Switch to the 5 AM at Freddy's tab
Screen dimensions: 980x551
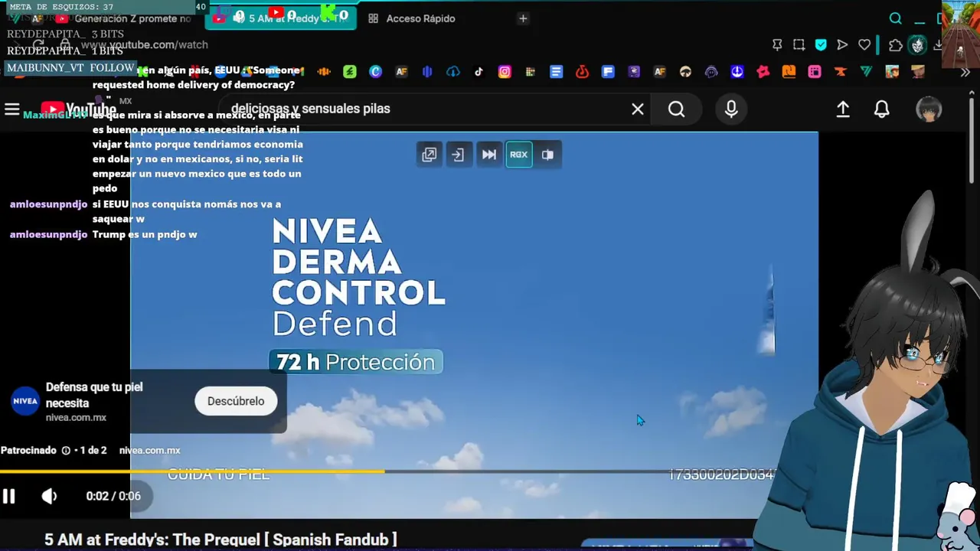click(282, 18)
